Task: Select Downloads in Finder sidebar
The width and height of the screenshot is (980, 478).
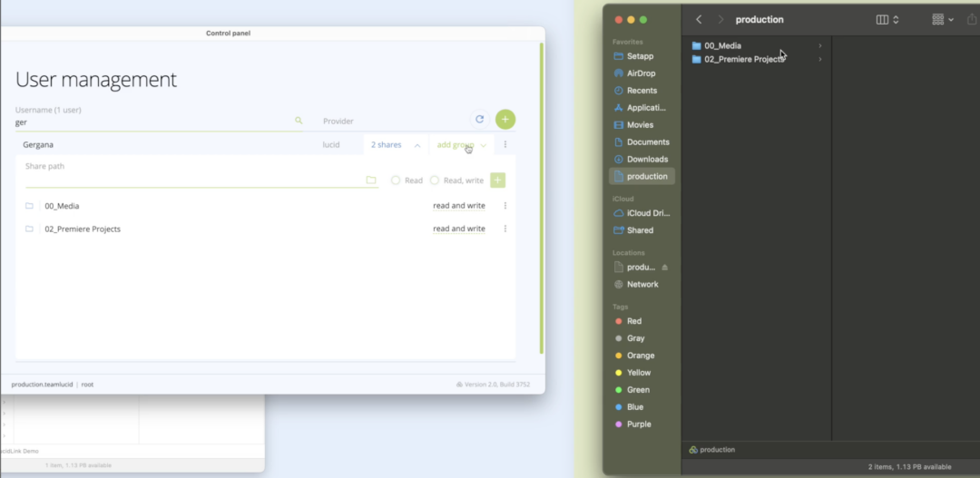Action: pyautogui.click(x=647, y=160)
